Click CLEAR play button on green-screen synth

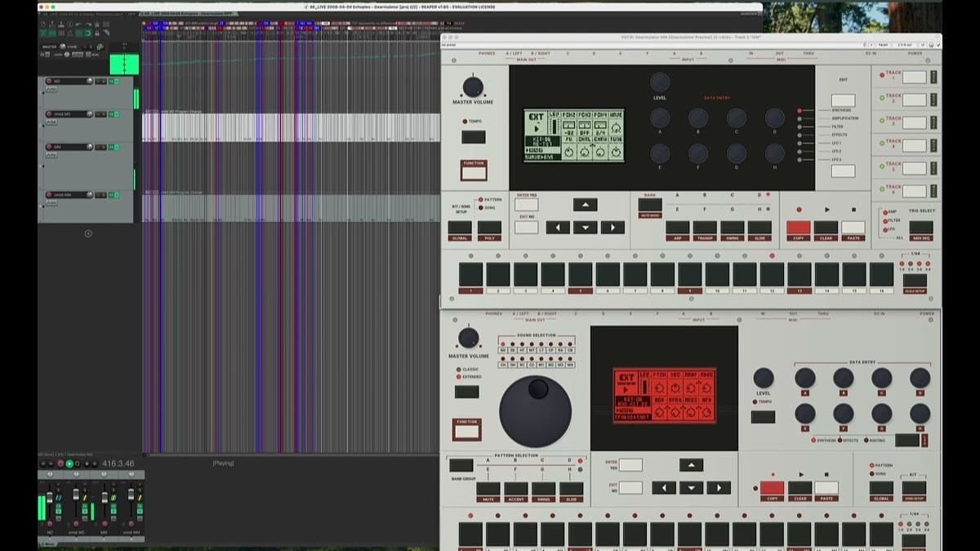826,228
